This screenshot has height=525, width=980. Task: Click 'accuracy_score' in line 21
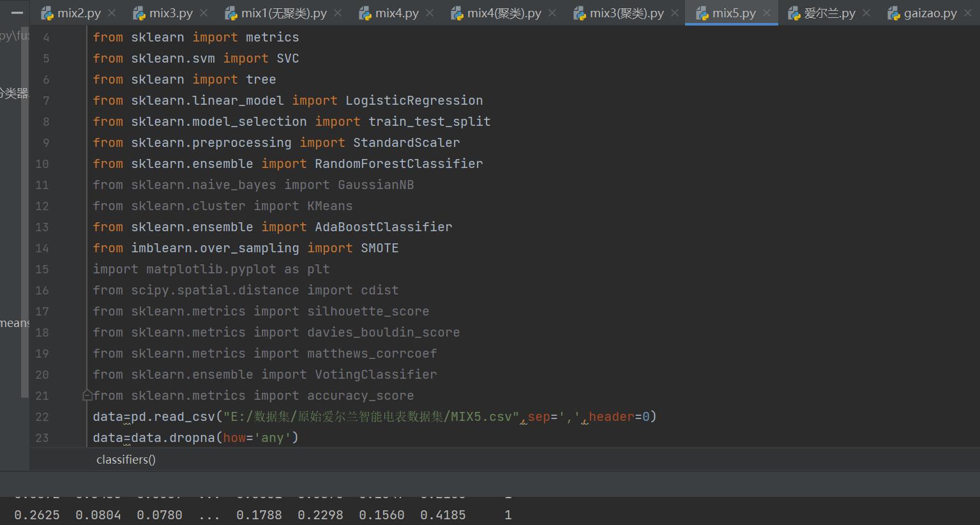pos(361,395)
